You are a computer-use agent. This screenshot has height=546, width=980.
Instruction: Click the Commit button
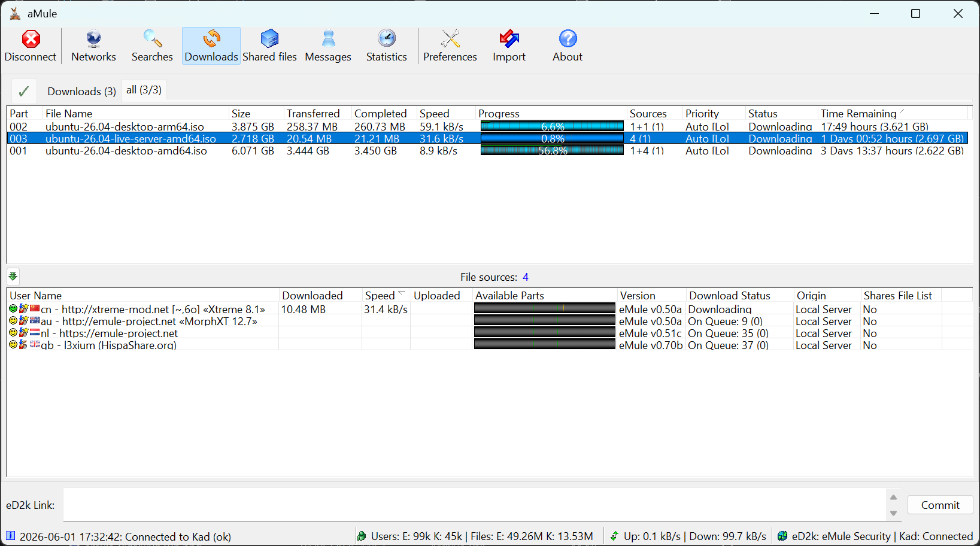[940, 505]
